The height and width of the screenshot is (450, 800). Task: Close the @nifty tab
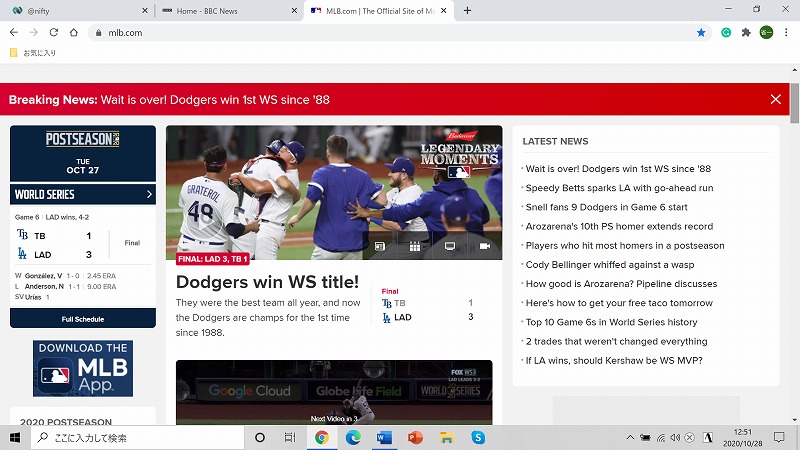pos(144,10)
